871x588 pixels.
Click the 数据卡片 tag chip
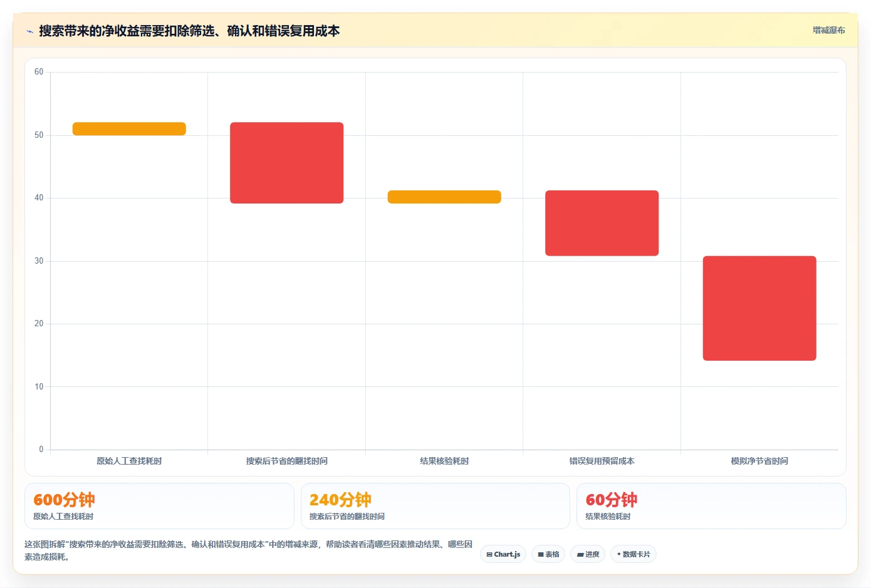[634, 554]
